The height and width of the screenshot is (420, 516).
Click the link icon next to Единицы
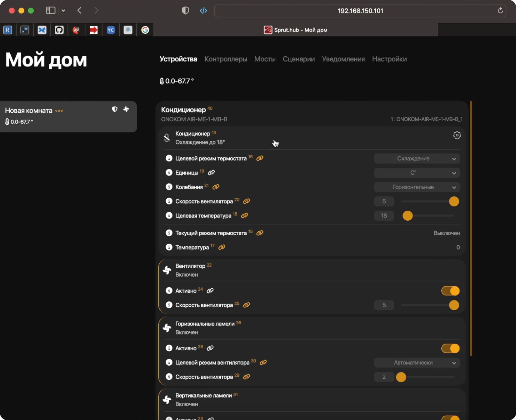tap(211, 172)
